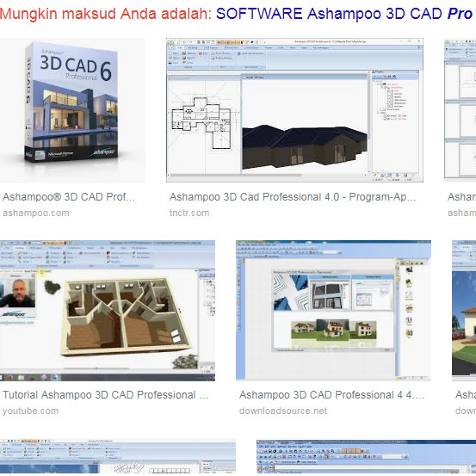This screenshot has width=476, height=476.
Task: Click the 'Ashampoo® 3D CAD Prof...' title
Action: pos(69,197)
